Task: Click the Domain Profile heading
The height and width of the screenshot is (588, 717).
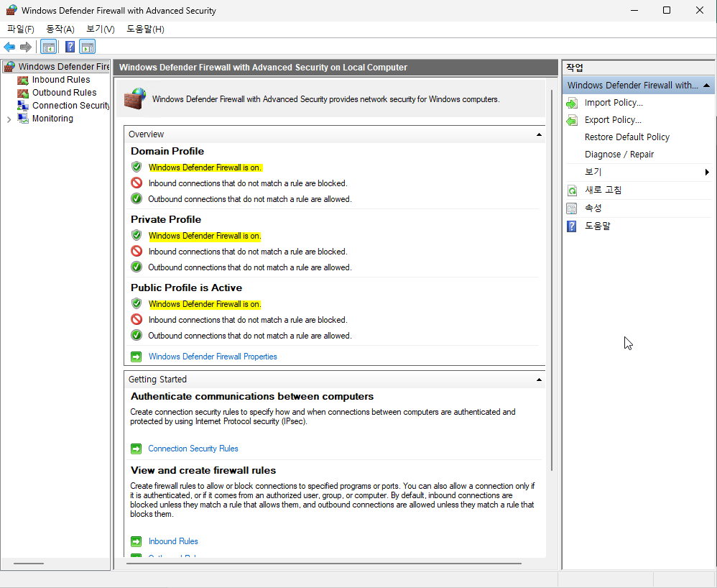Action: click(x=167, y=151)
